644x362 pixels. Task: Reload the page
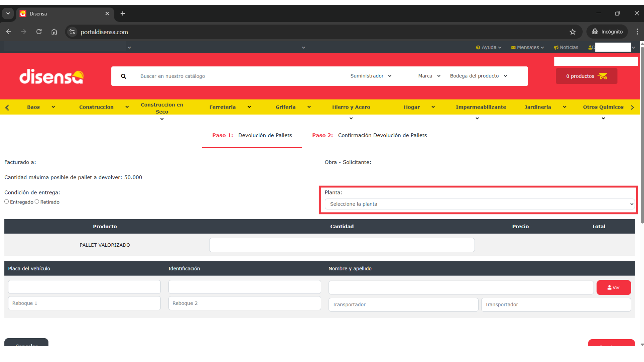point(39,32)
